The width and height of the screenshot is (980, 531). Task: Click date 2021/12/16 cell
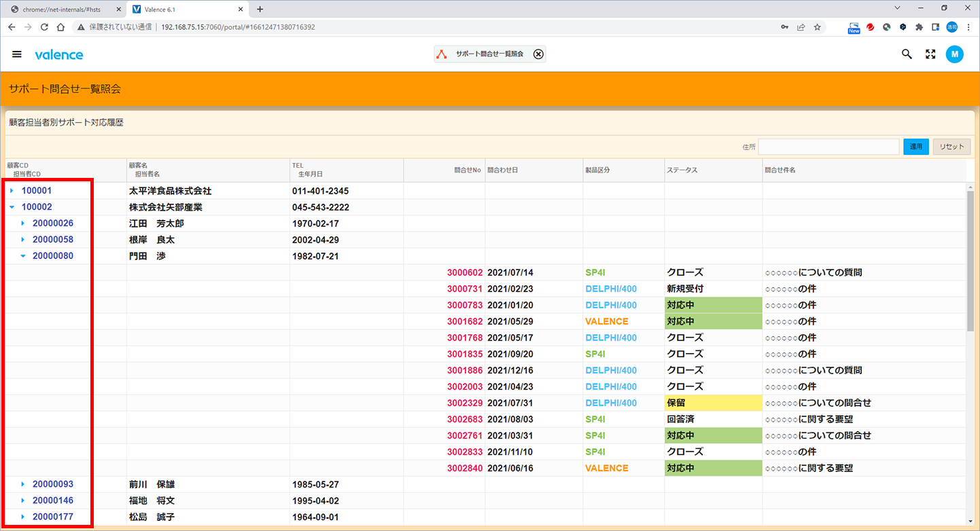510,370
